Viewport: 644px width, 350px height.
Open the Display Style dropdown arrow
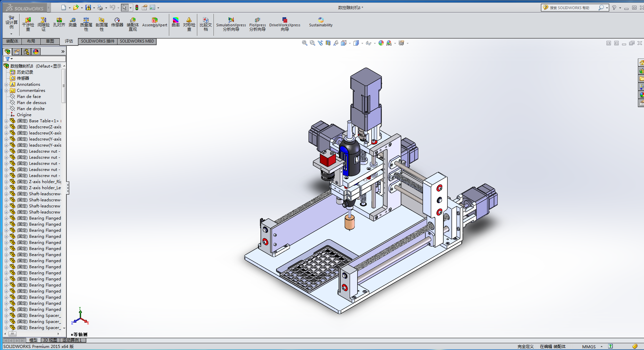click(362, 43)
